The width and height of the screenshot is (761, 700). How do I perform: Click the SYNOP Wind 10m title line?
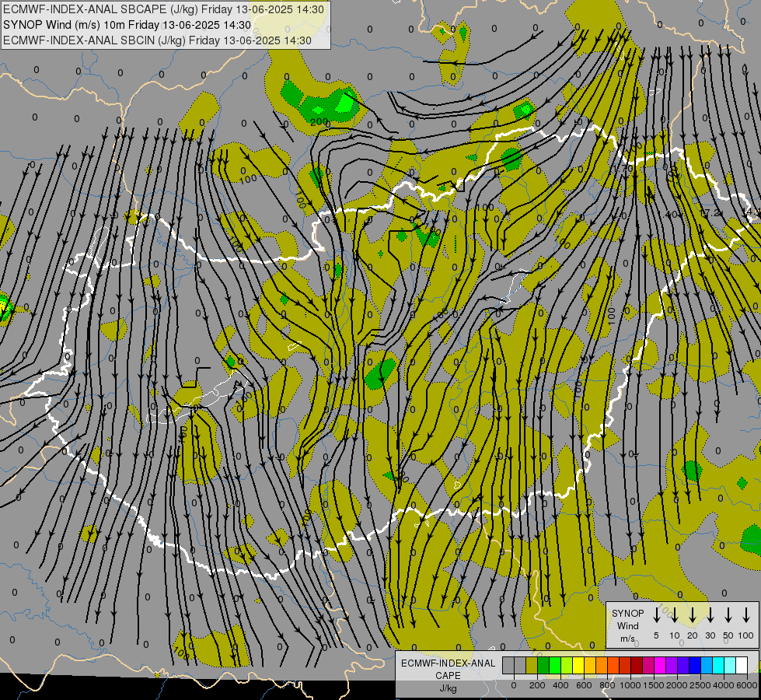[x=127, y=25]
